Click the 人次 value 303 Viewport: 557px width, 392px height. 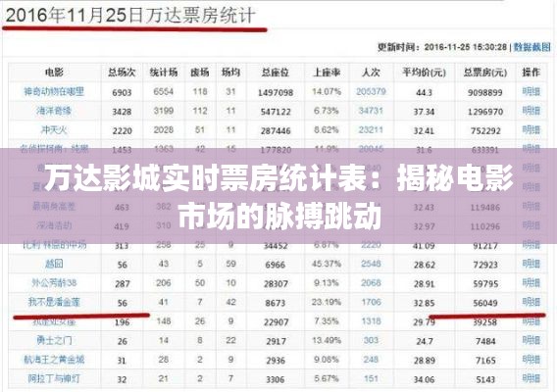[371, 340]
